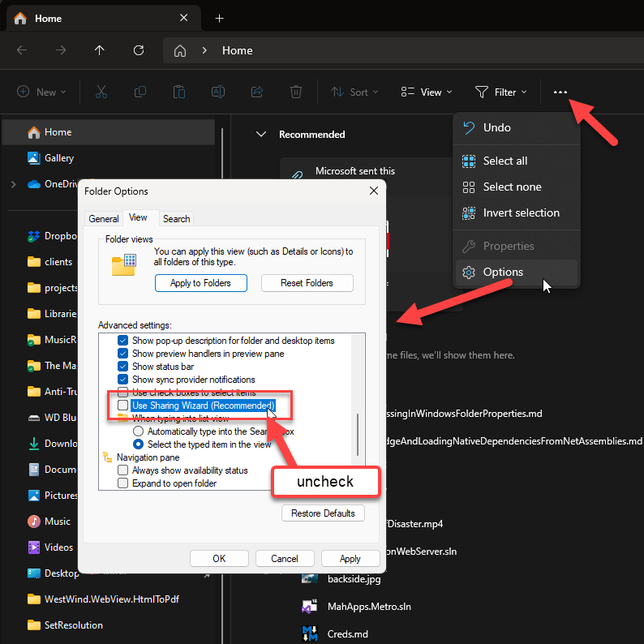Choose Undo from the menu
Viewport: 644px width, 644px height.
click(x=517, y=127)
